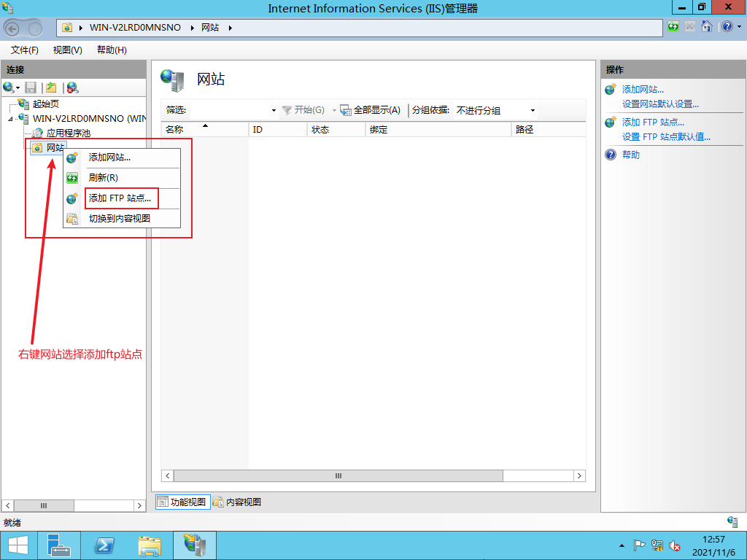Screen dimensions: 747x560
Task: Click the 筛选 filter input box
Action: point(230,111)
